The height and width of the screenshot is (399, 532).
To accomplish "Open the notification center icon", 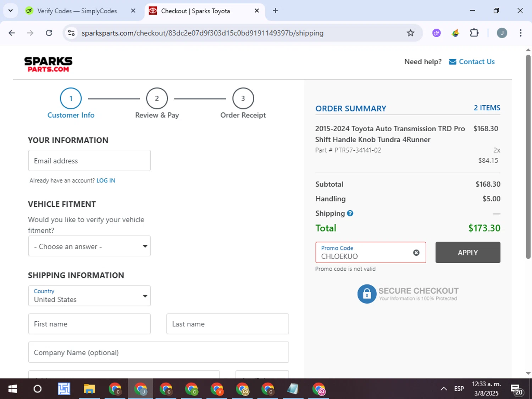I will tap(516, 389).
